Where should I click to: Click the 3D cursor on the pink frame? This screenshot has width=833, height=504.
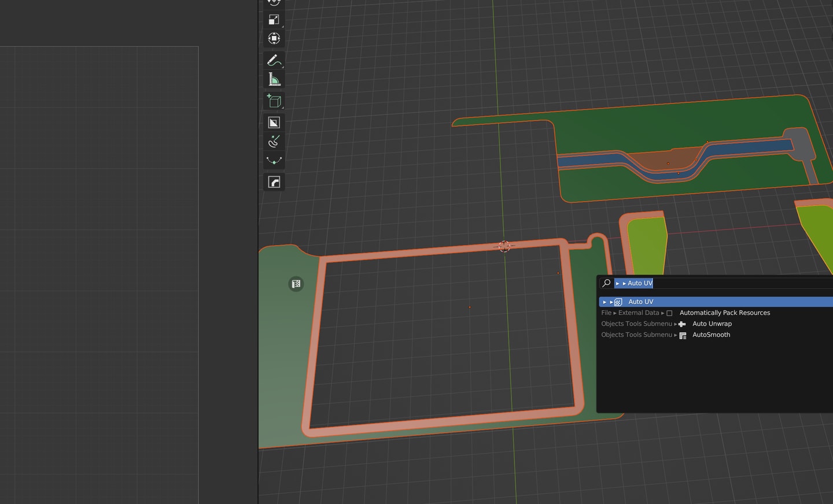504,246
